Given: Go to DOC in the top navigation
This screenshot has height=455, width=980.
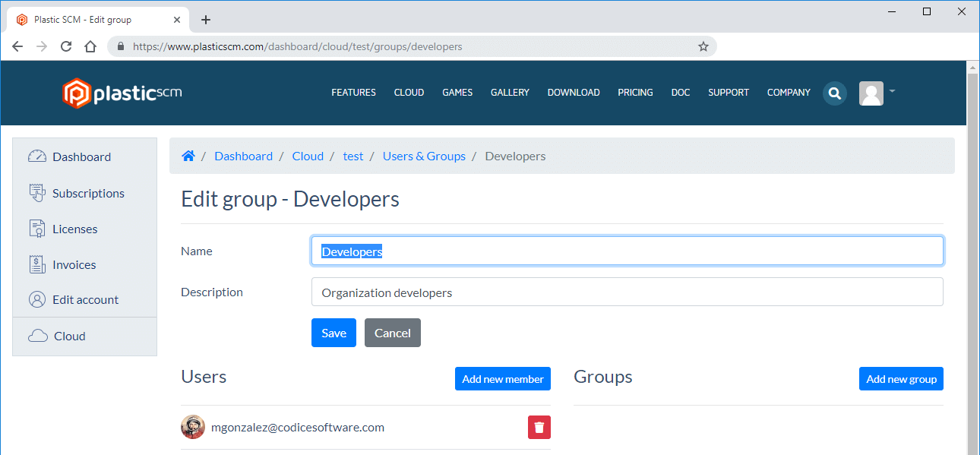Looking at the screenshot, I should [681, 93].
